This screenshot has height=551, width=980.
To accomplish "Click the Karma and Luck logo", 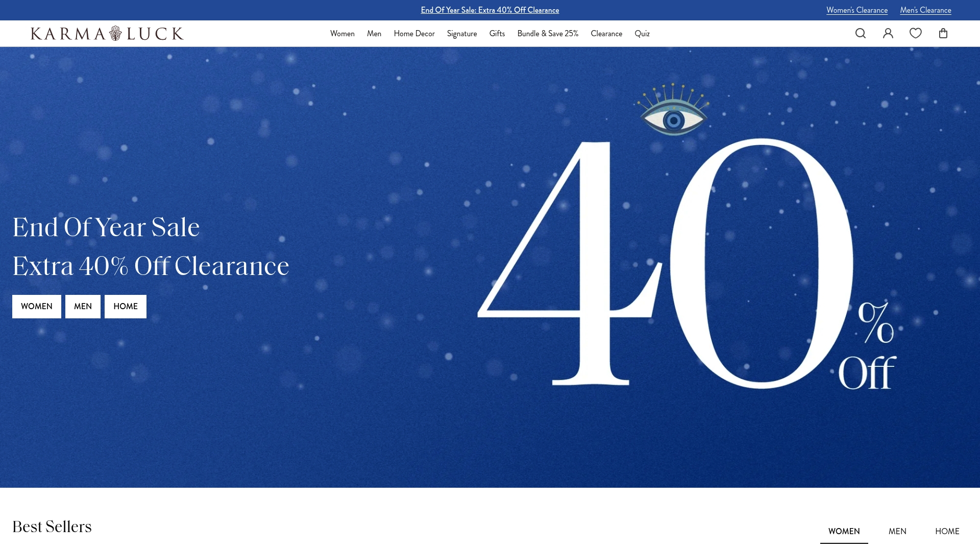I will point(107,34).
